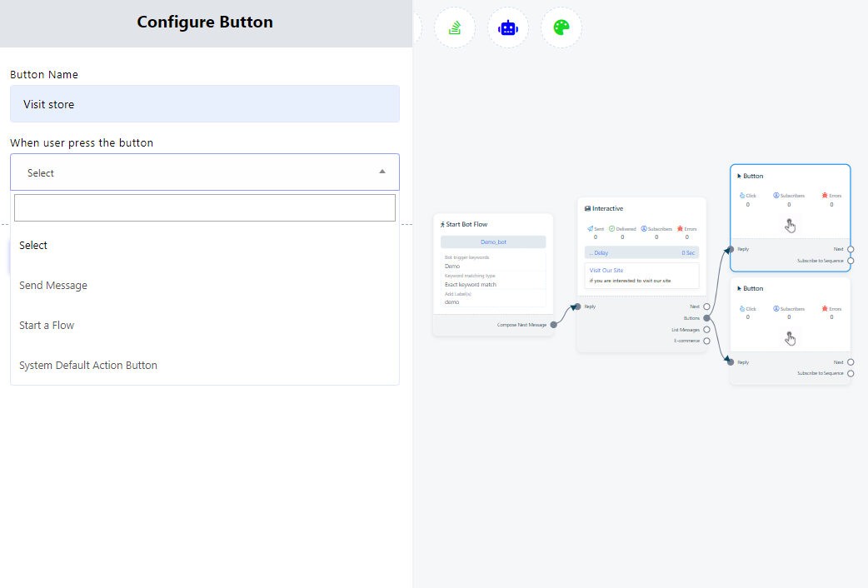Click the dropdown search box
868x588 pixels.
click(204, 208)
